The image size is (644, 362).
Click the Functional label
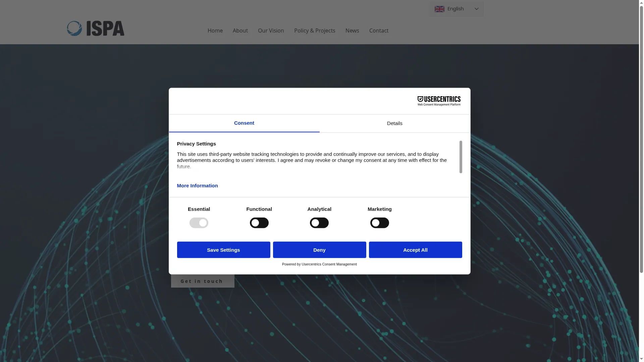(259, 209)
